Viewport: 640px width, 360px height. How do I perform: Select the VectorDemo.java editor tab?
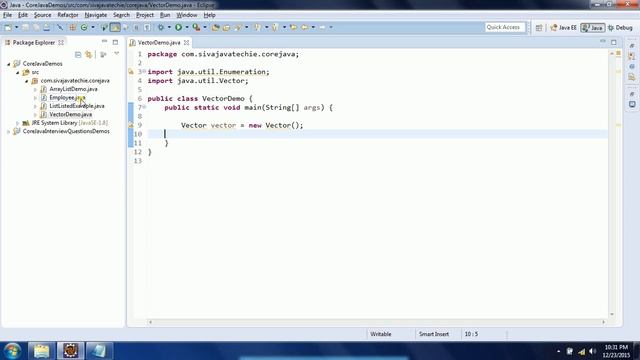click(x=158, y=42)
